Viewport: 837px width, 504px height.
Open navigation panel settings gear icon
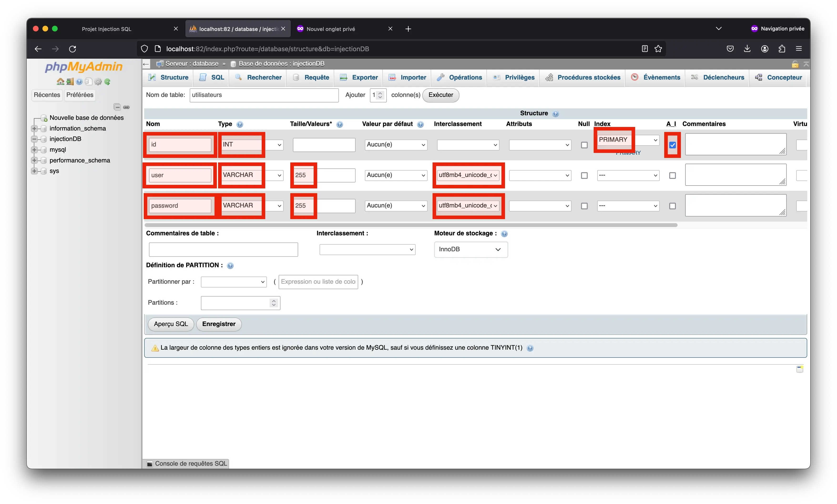[x=98, y=81]
